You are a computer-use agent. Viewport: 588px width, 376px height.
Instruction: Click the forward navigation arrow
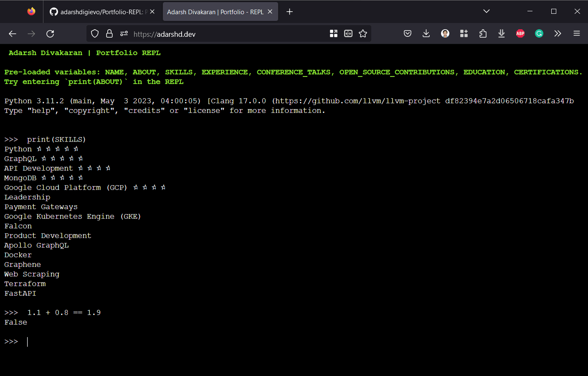[x=31, y=34]
